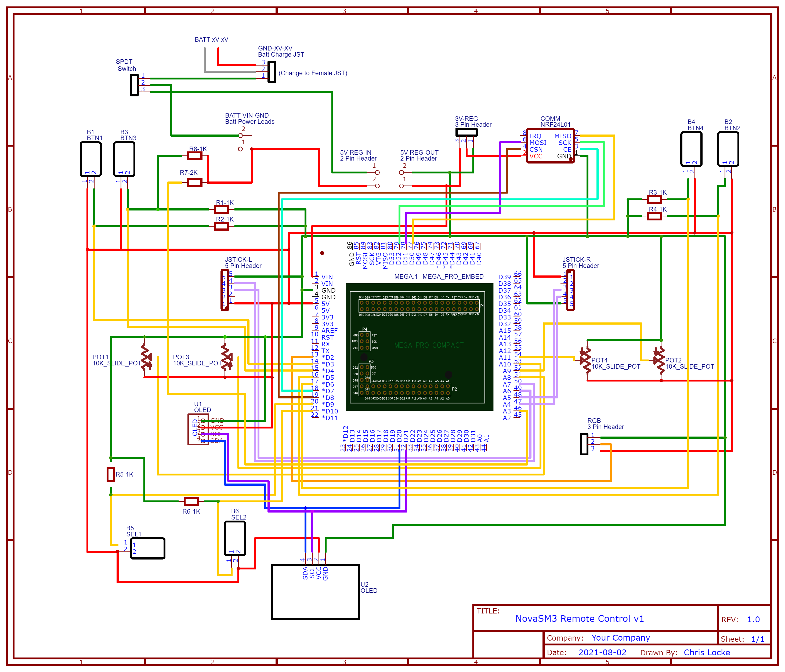The height and width of the screenshot is (672, 785).
Task: Select the JSTICK-L five pin header symbol
Action: pos(225,290)
